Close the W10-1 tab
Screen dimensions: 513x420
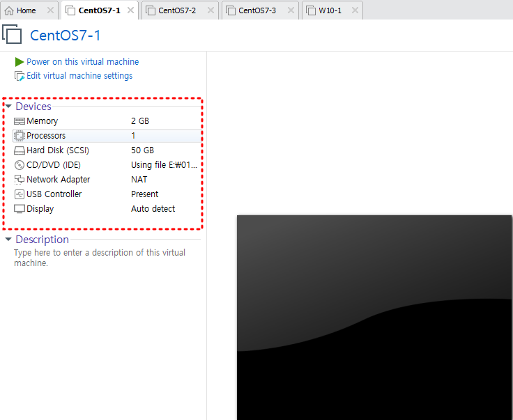(x=355, y=10)
